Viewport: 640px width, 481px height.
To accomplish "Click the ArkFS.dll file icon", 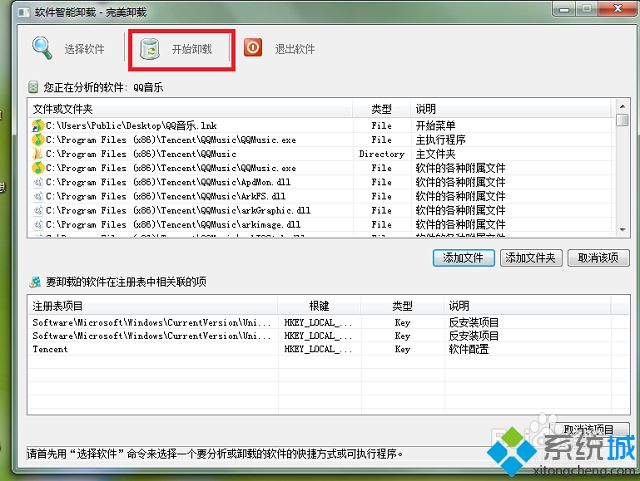I will tap(38, 196).
